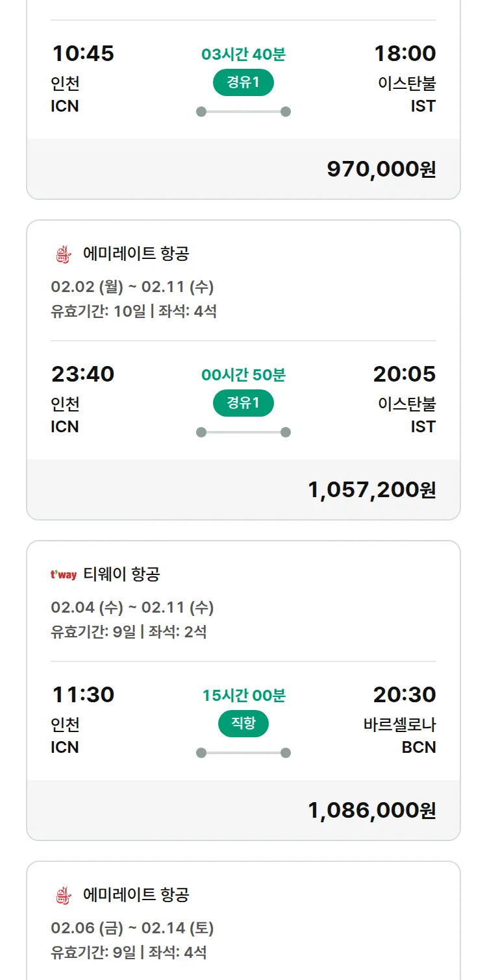This screenshot has height=980, width=487.
Task: Tap the 직항 badge on the Barcelona flight
Action: tap(243, 724)
